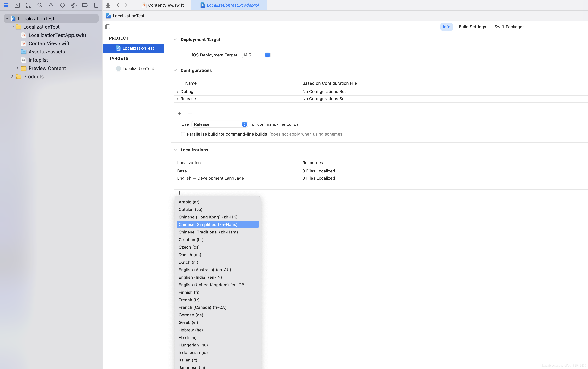The width and height of the screenshot is (588, 369).
Task: Click the related items grid icon
Action: tap(108, 5)
